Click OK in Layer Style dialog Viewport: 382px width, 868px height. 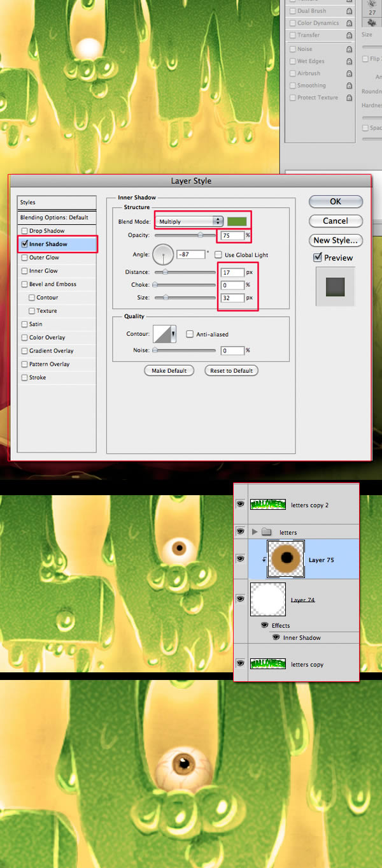coord(336,201)
